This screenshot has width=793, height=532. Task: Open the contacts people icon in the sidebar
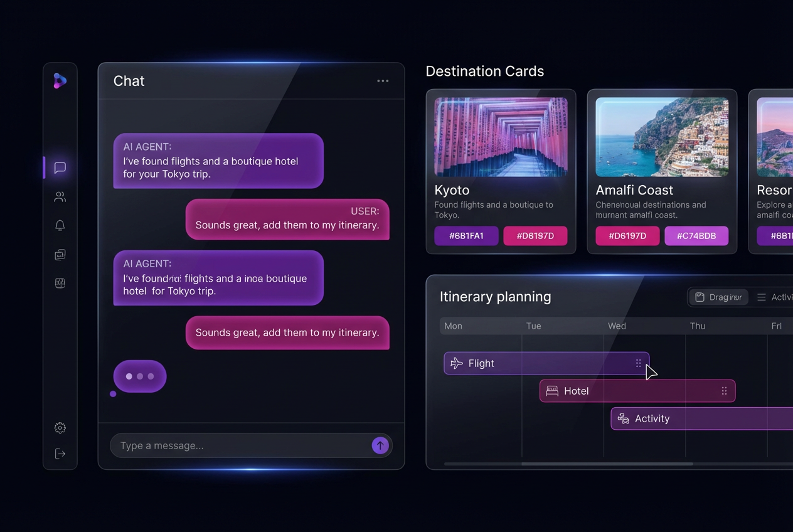coord(60,197)
